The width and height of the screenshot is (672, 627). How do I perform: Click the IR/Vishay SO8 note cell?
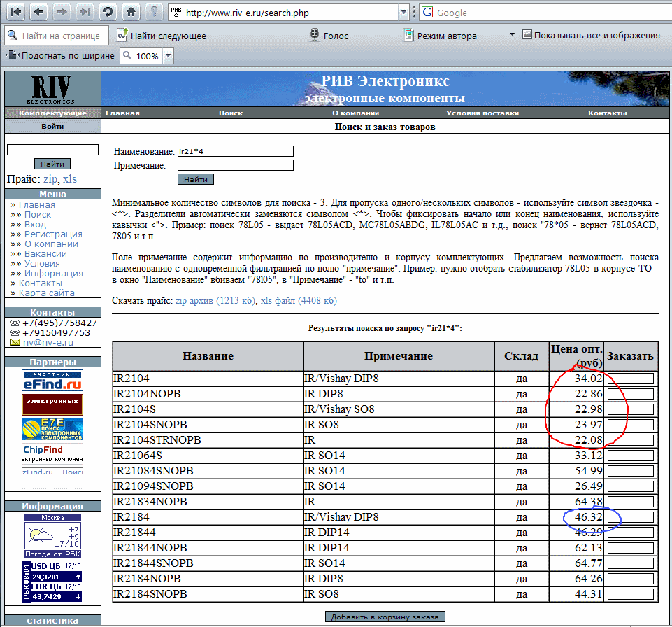pos(399,409)
